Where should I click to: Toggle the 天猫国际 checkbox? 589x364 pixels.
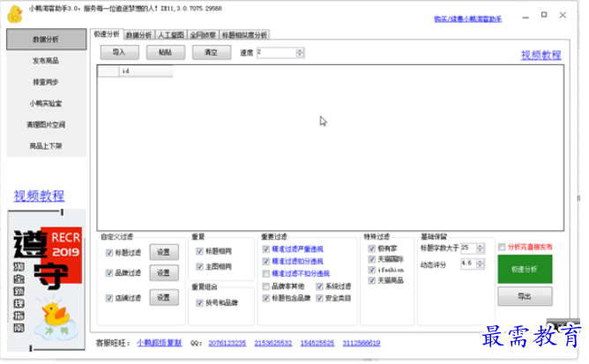pos(372,259)
